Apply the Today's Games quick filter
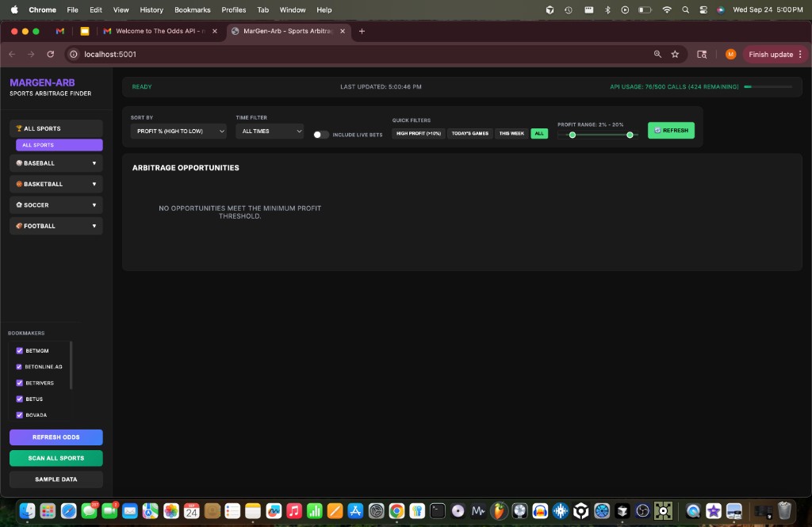The height and width of the screenshot is (527, 812). tap(469, 134)
